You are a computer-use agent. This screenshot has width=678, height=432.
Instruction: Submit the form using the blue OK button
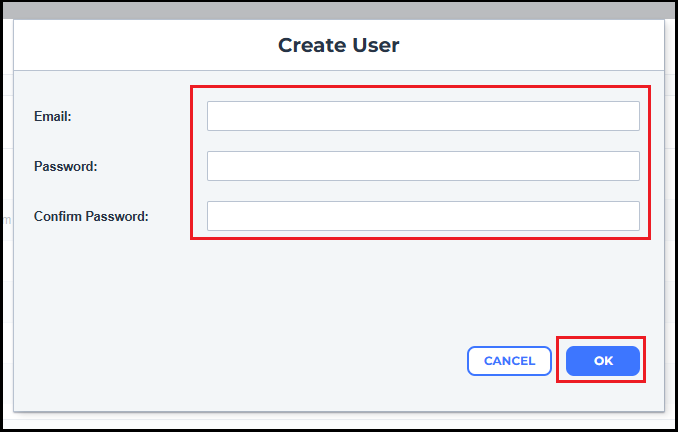tap(603, 361)
